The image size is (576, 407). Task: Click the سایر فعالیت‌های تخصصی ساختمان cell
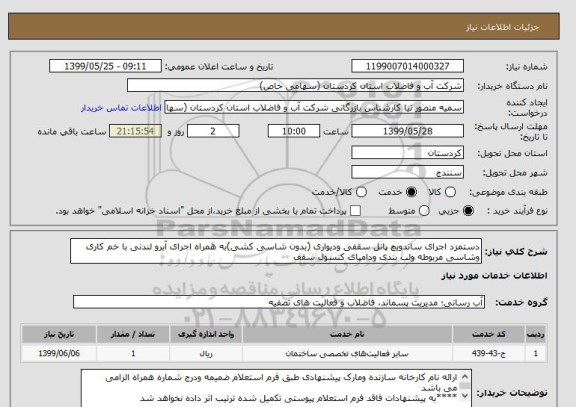coord(347,353)
